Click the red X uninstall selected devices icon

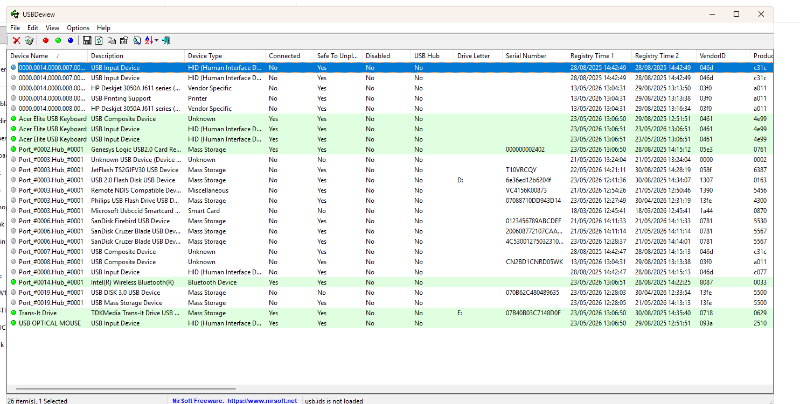pyautogui.click(x=16, y=40)
